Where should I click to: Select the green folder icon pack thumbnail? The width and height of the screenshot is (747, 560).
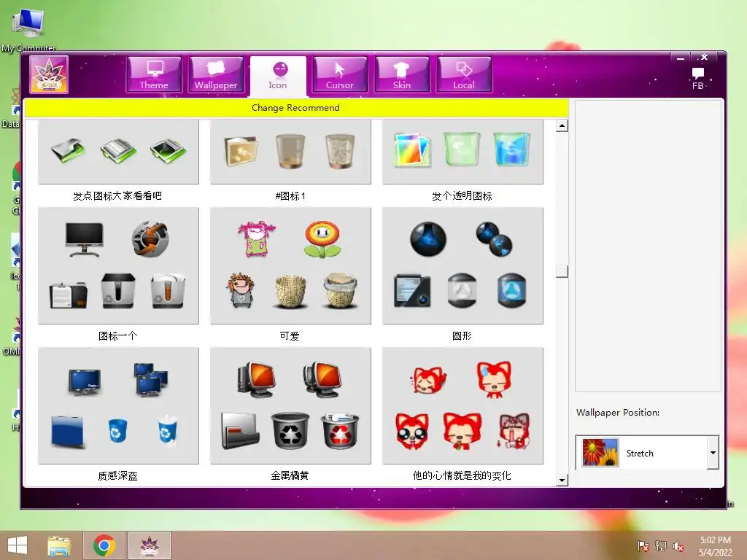point(118,152)
